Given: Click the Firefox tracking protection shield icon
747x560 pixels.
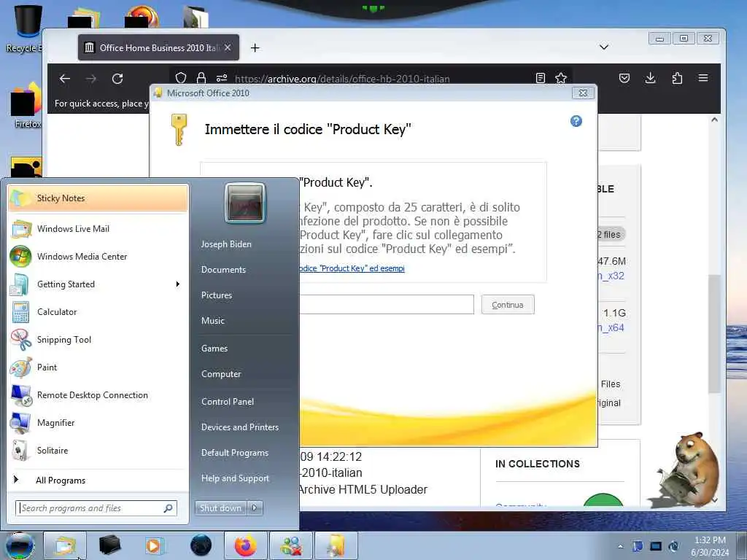Looking at the screenshot, I should (181, 78).
